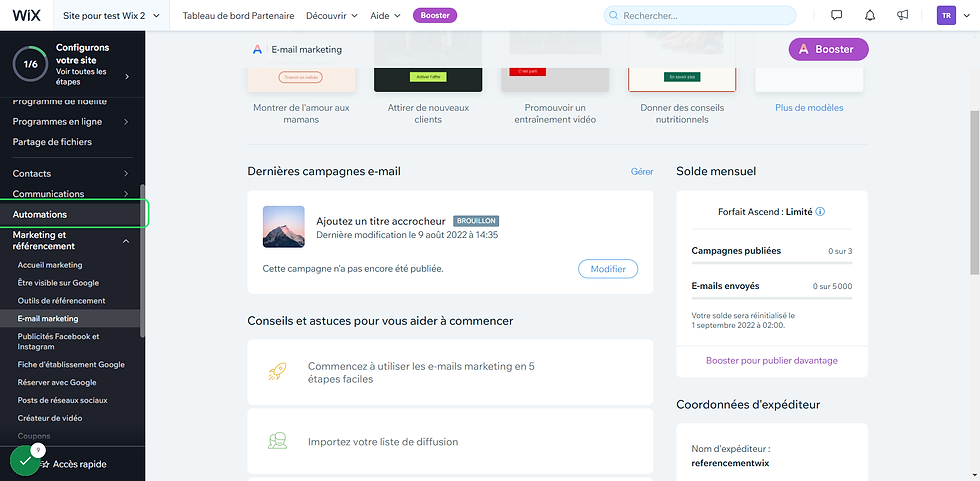
Task: Click Plus de modèles link
Action: [x=809, y=107]
